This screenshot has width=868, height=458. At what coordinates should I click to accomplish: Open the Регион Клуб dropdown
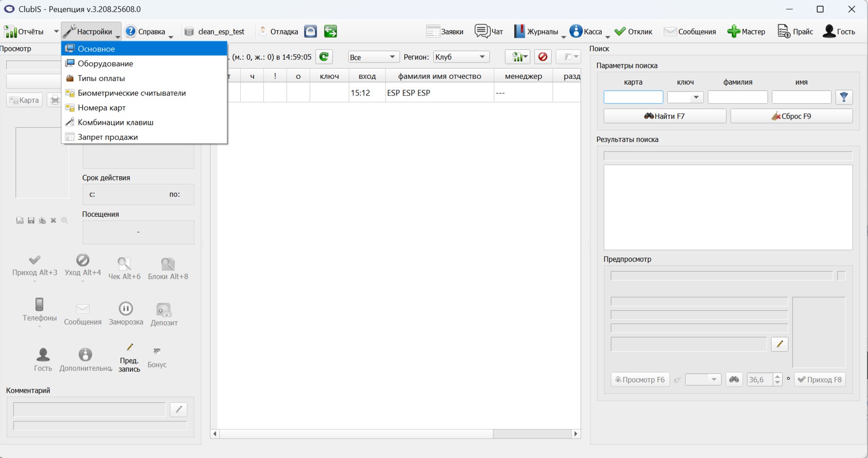(461, 57)
